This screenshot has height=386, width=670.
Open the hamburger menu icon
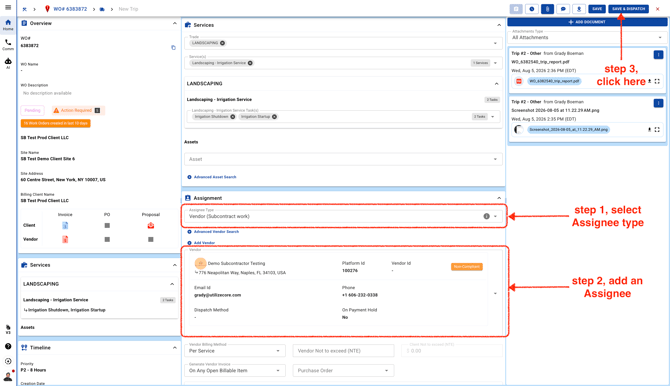[x=8, y=7]
